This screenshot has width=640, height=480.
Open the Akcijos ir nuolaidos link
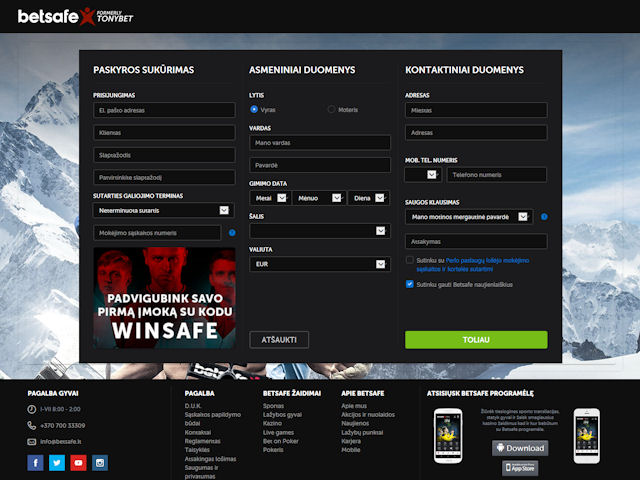pos(368,415)
